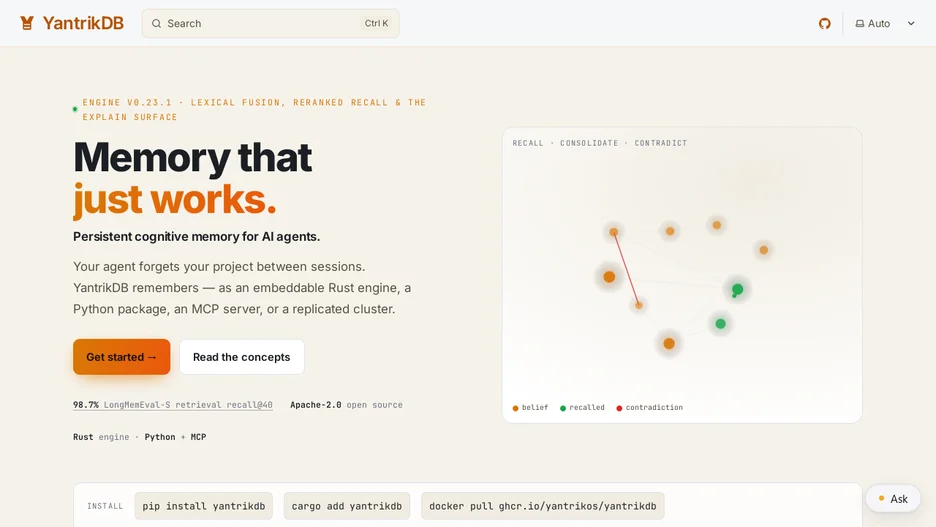Click the Ctrl K shortcut hint
The width and height of the screenshot is (936, 527).
[x=376, y=23]
